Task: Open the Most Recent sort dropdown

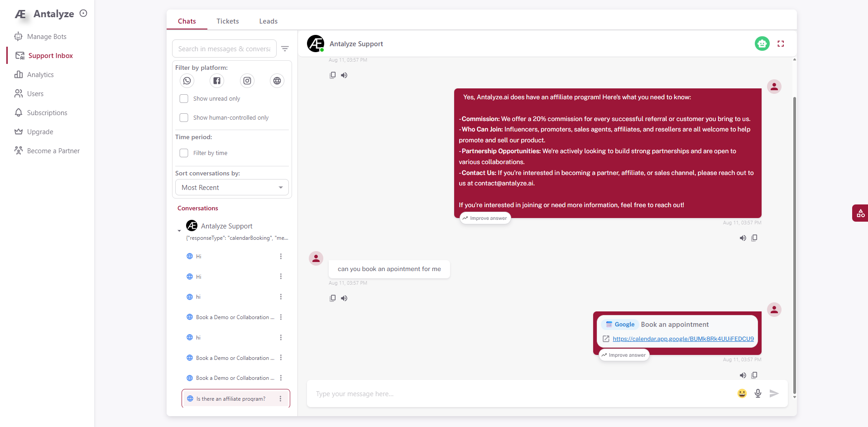Action: [x=232, y=188]
